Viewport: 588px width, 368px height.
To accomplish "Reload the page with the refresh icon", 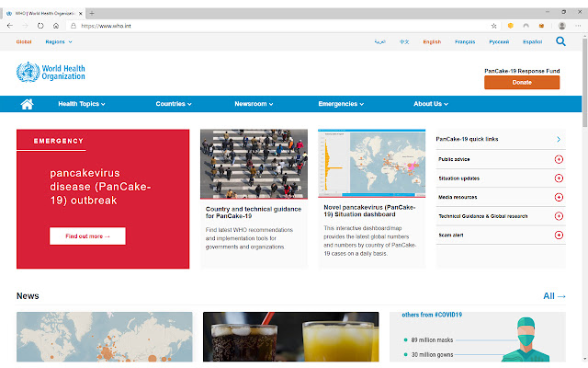I will click(x=40, y=26).
